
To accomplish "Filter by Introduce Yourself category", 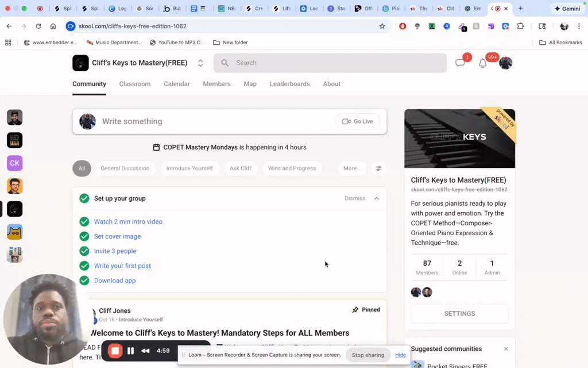I will 189,168.
